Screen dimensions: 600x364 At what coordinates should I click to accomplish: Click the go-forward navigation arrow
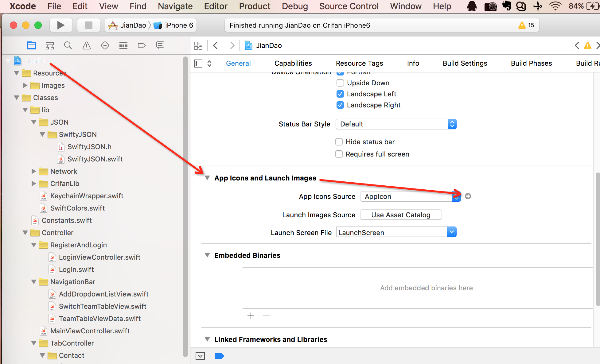coord(232,45)
